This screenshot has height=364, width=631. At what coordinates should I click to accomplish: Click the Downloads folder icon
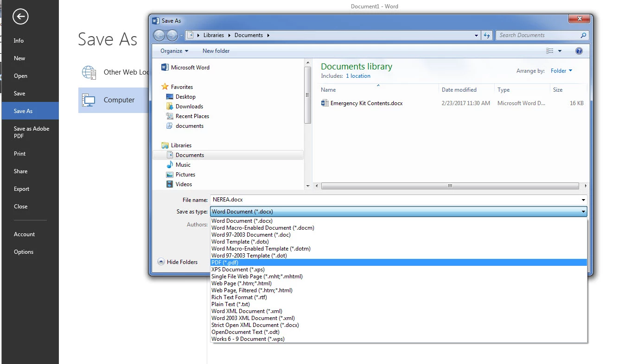pos(170,106)
